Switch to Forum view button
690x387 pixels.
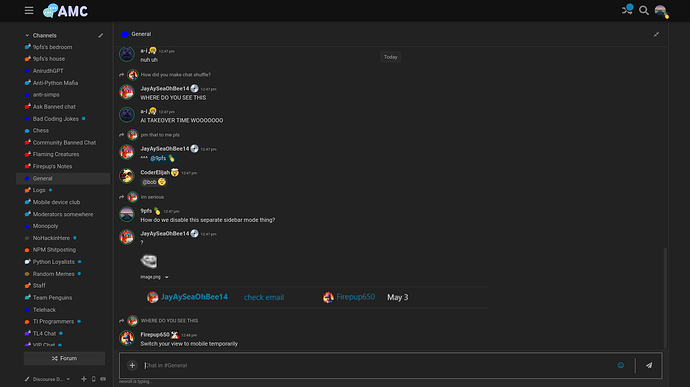click(x=64, y=358)
